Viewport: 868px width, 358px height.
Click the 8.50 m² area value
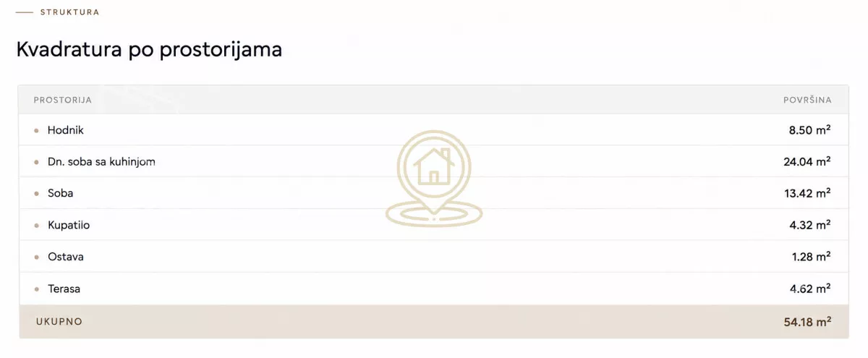click(809, 130)
